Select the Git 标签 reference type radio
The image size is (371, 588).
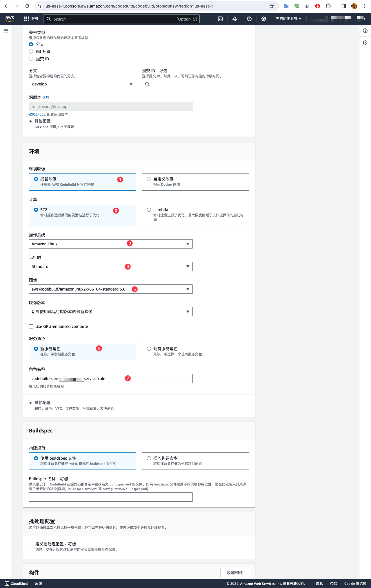[31, 52]
